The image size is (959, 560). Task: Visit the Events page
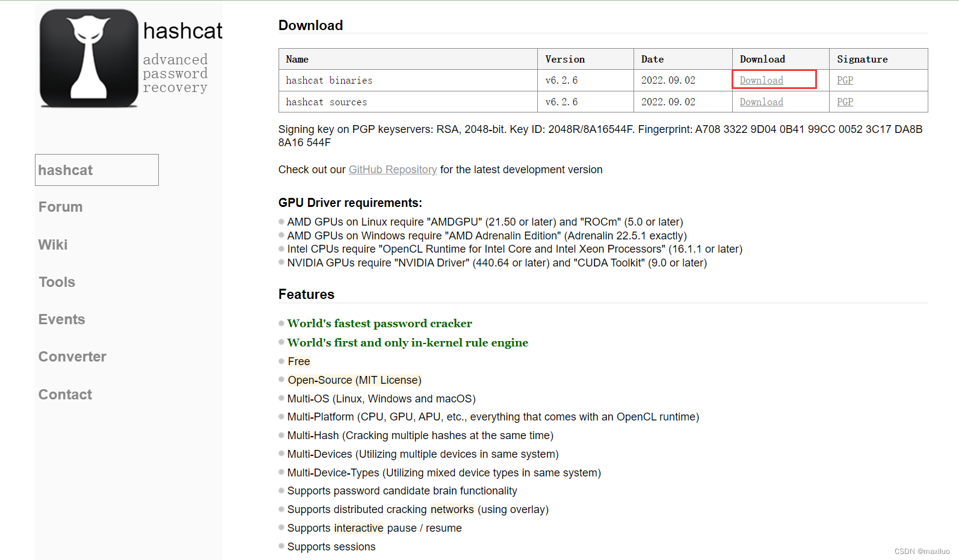(62, 319)
